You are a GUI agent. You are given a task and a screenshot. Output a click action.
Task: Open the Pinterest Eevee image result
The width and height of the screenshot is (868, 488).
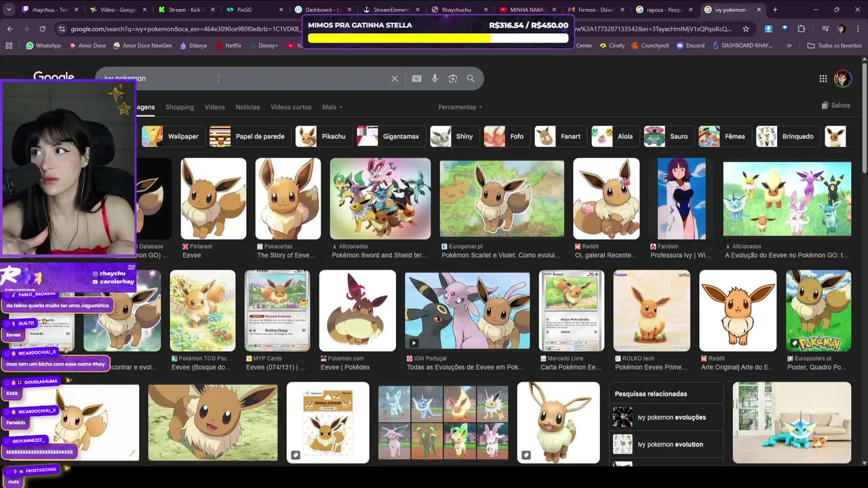tap(213, 199)
